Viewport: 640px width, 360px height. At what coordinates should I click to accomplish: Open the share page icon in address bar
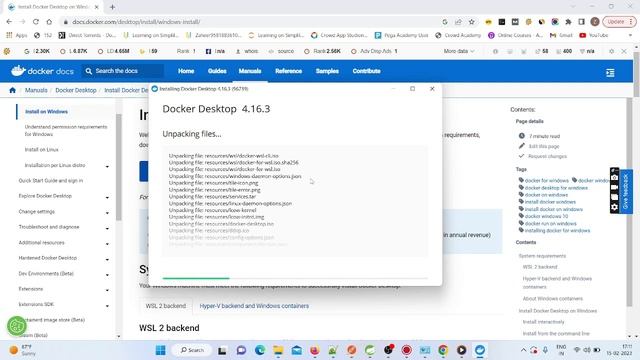458,22
